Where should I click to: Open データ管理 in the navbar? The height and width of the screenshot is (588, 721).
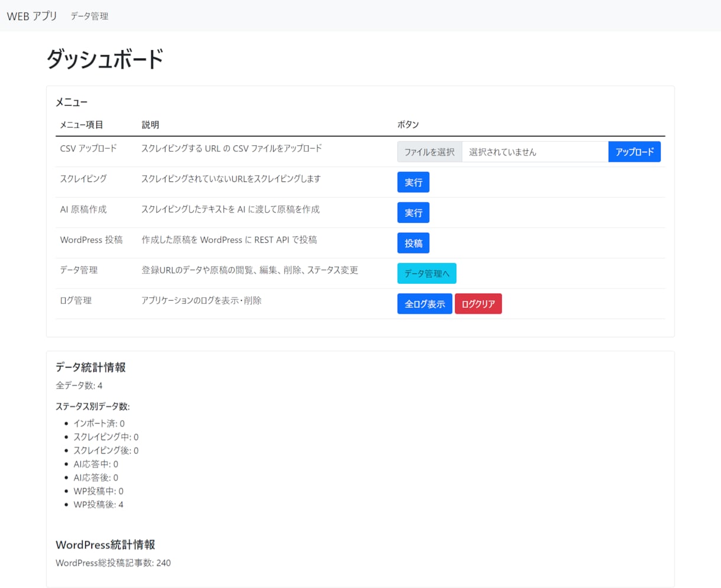click(x=89, y=16)
